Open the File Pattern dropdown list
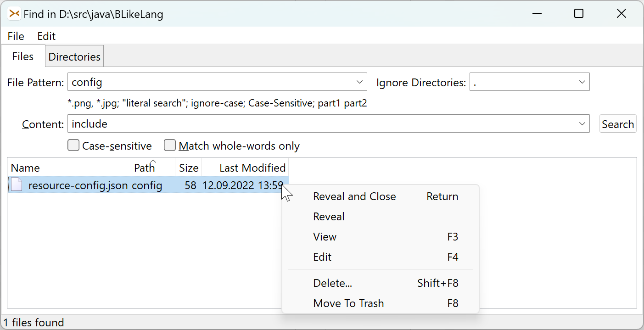Viewport: 644px width, 330px height. coord(359,82)
